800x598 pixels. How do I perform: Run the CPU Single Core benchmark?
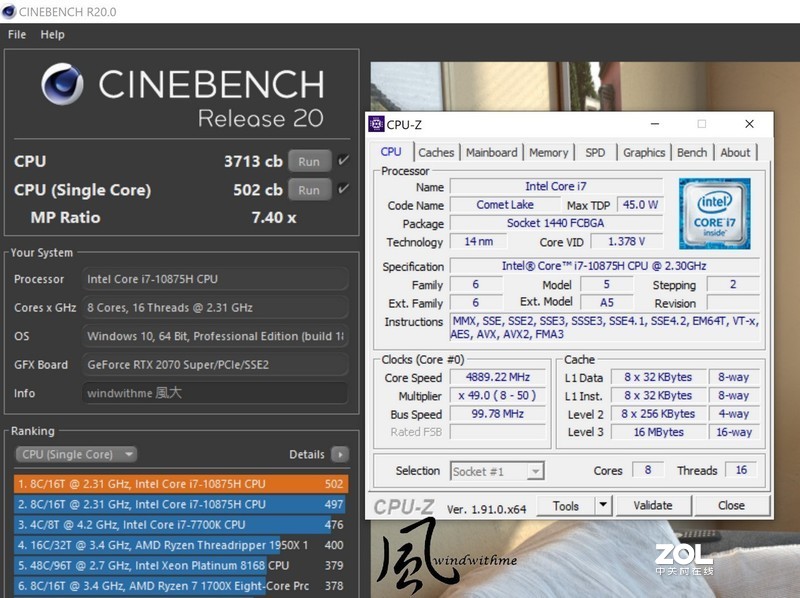309,190
